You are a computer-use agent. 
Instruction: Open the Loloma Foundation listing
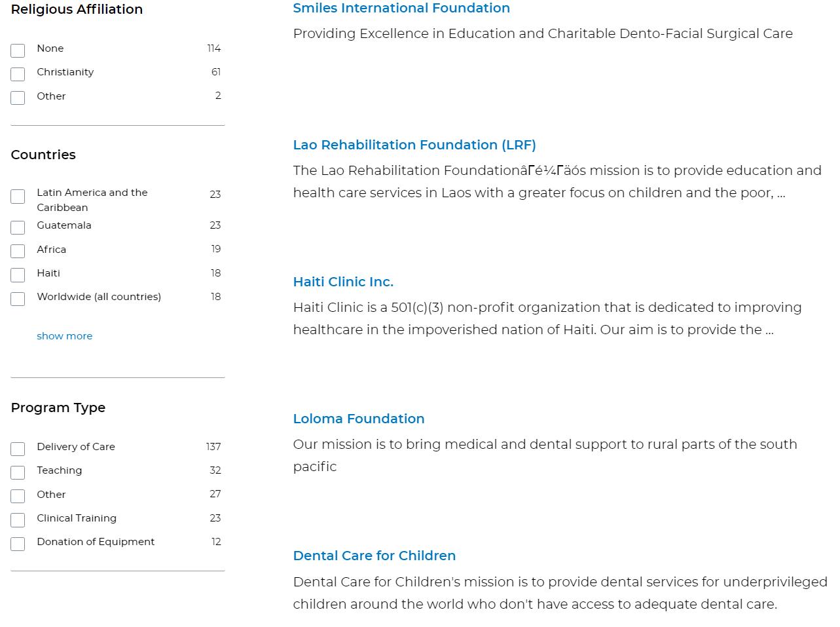[x=359, y=419]
